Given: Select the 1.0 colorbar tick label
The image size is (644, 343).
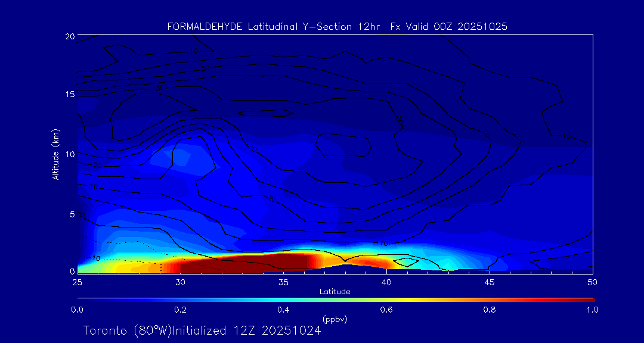Looking at the screenshot, I should pos(592,310).
